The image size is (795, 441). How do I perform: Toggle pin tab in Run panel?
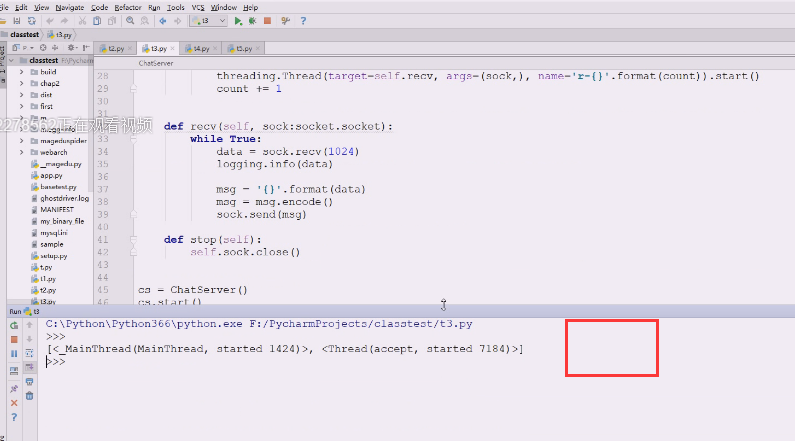pyautogui.click(x=14, y=389)
